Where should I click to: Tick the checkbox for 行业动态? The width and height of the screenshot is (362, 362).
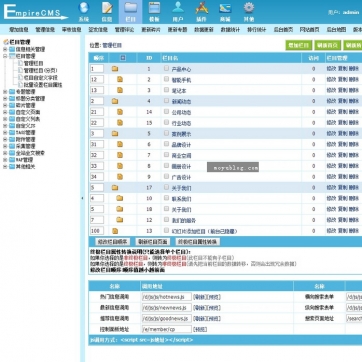166,122
